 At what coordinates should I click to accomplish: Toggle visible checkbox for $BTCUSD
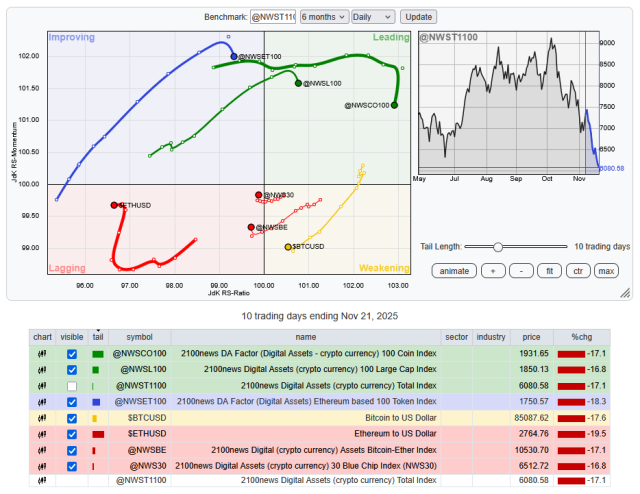[x=71, y=418]
